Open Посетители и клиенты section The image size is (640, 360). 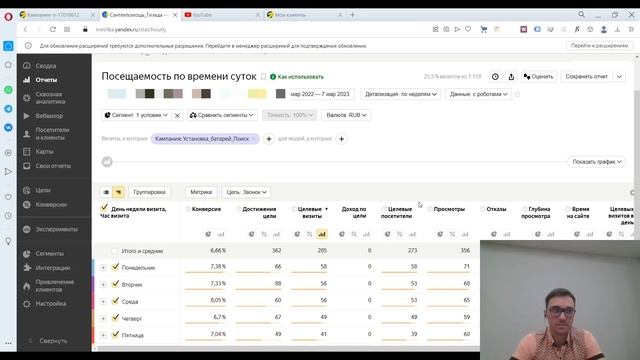click(52, 134)
